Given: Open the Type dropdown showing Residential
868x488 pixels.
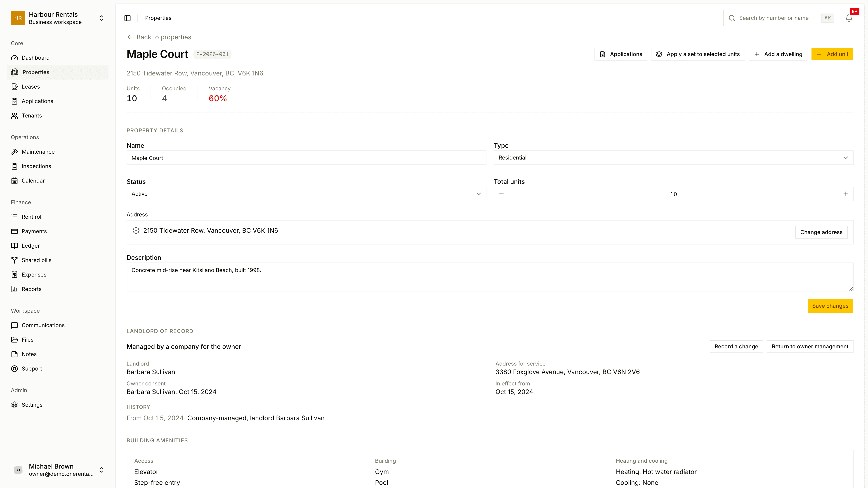Looking at the screenshot, I should 673,158.
